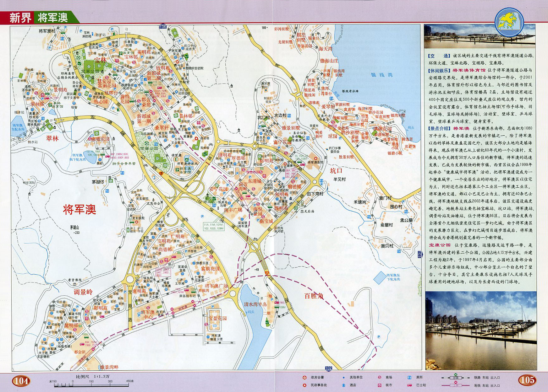Screen dimensions: 548x392
Task: Click the toilet symbol in the legend
Action: 409,377
